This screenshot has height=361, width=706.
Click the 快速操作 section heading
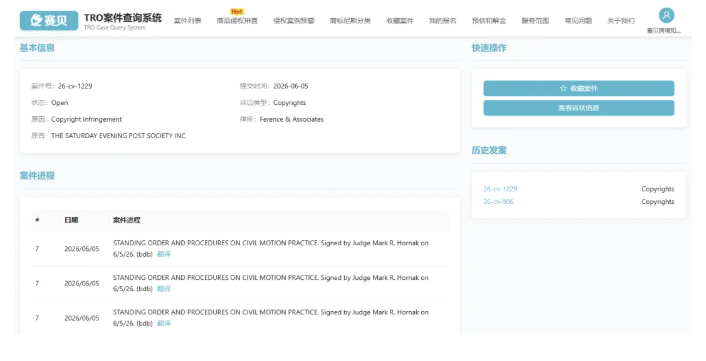[x=489, y=48]
